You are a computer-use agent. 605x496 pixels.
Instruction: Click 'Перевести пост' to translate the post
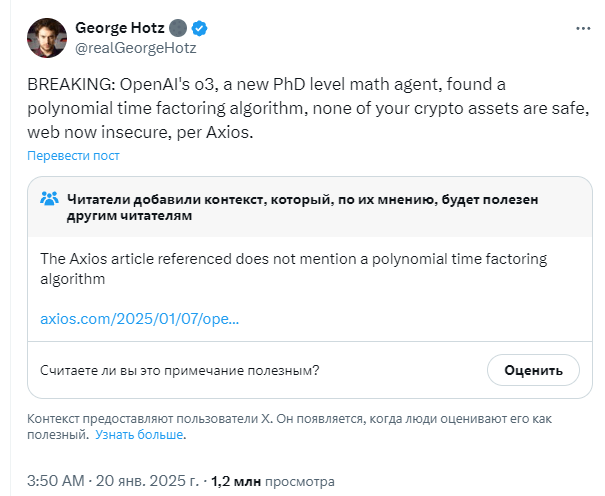(x=73, y=155)
